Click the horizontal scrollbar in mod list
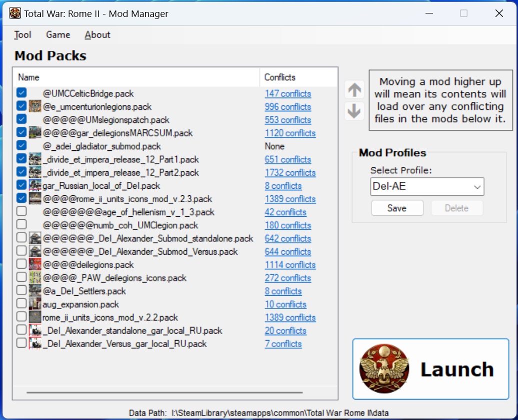The width and height of the screenshot is (518, 420). pyautogui.click(x=164, y=393)
